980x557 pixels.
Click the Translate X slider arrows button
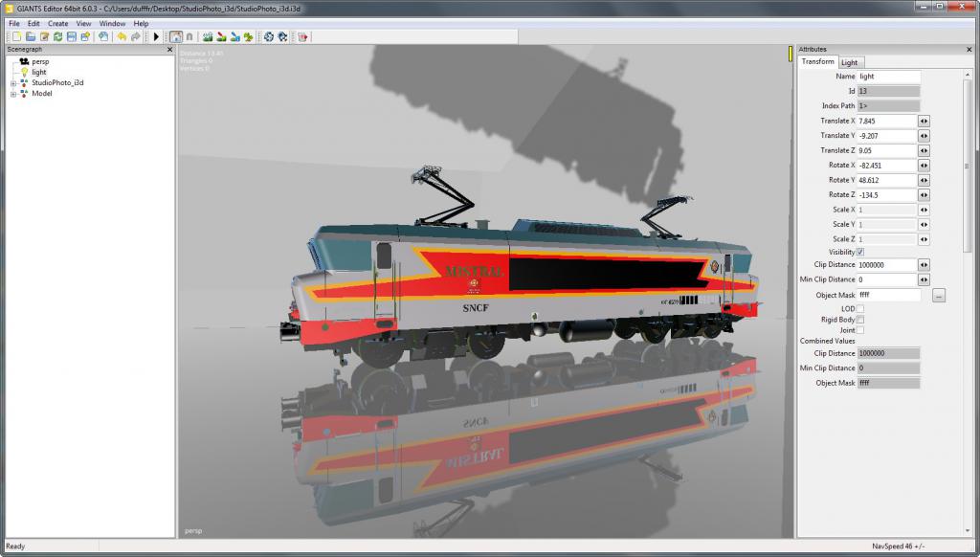pyautogui.click(x=924, y=121)
